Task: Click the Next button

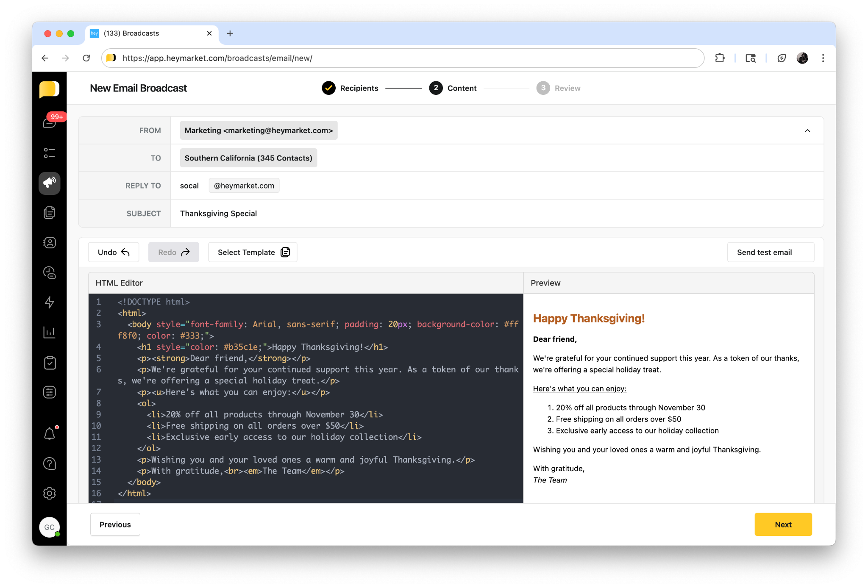Action: [783, 524]
